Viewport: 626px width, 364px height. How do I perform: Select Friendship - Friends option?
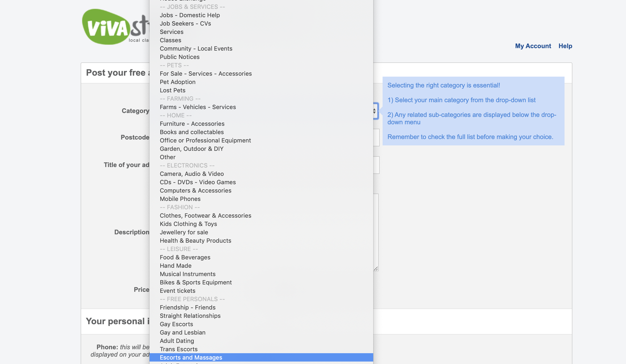(x=188, y=308)
